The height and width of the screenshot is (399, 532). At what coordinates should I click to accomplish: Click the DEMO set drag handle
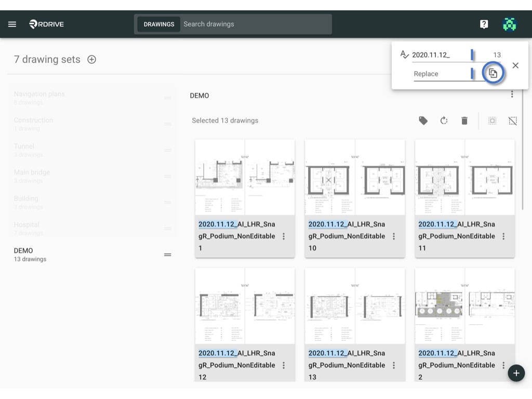(x=168, y=255)
